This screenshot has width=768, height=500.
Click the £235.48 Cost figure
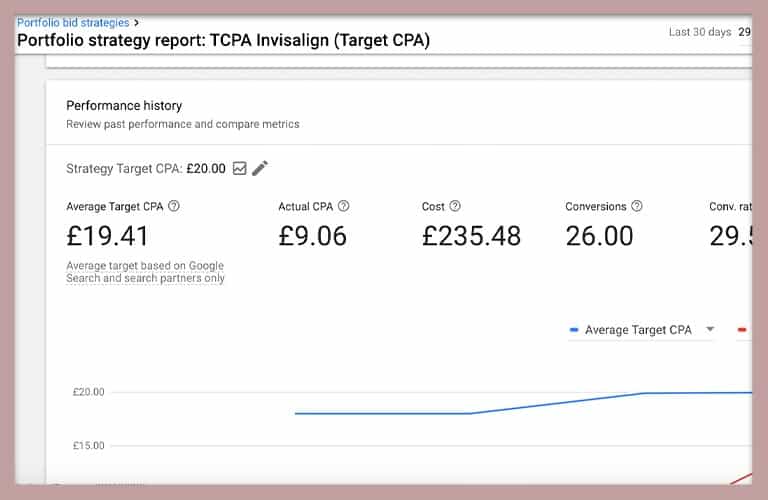(x=471, y=236)
